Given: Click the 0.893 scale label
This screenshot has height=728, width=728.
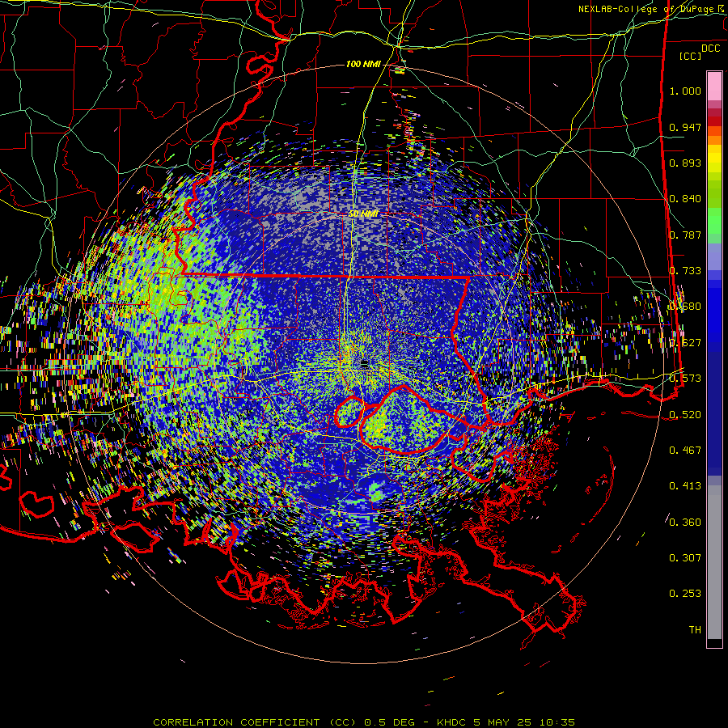Looking at the screenshot, I should click(685, 163).
